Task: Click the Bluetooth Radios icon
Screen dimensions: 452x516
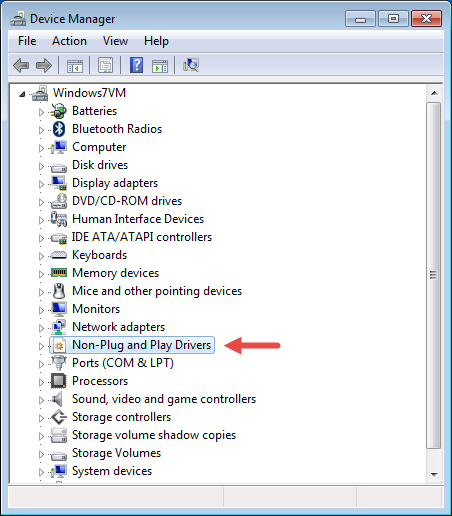Action: click(x=59, y=129)
